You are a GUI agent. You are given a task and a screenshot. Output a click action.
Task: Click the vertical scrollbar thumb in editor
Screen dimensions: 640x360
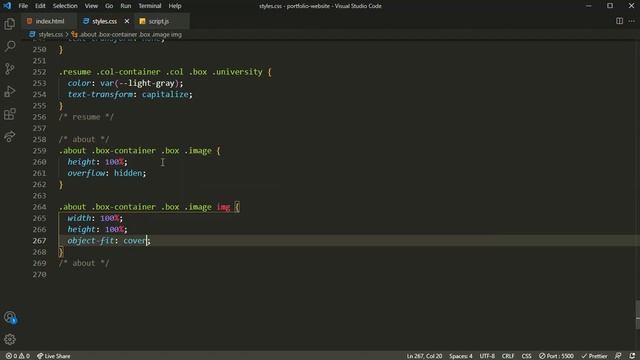pos(638,314)
